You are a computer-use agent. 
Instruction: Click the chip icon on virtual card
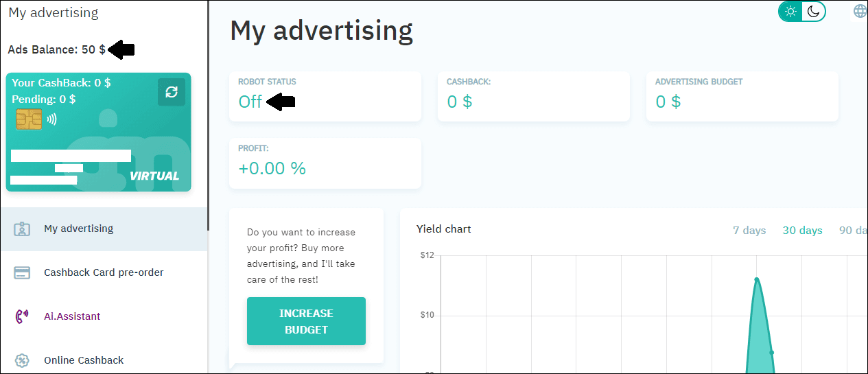29,119
